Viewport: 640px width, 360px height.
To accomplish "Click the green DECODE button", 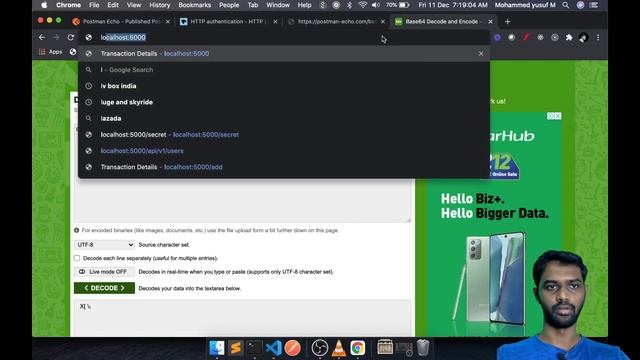I will pyautogui.click(x=104, y=288).
